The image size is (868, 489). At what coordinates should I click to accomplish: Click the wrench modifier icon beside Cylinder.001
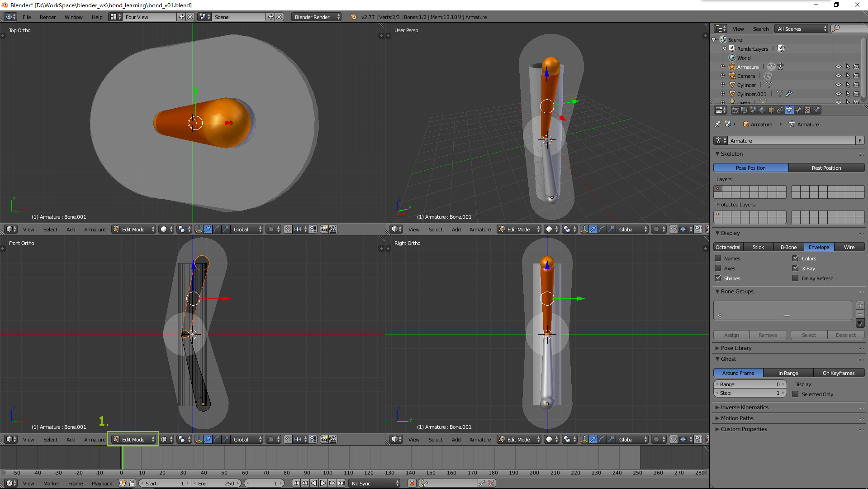point(789,94)
